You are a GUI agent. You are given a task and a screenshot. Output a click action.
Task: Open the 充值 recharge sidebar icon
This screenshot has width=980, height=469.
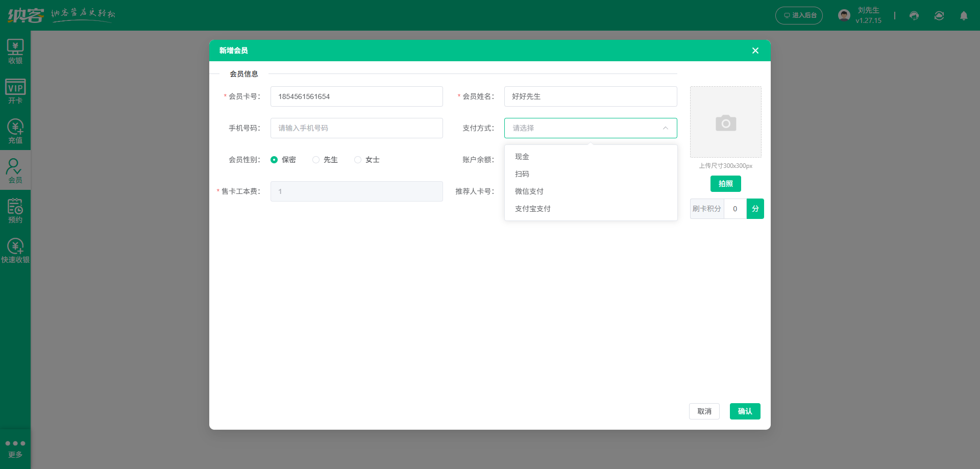click(x=15, y=131)
